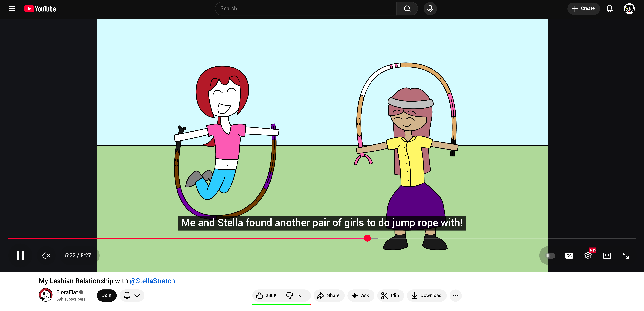Screen dimensions: 644x311
Task: Open the account avatar menu
Action: [629, 9]
